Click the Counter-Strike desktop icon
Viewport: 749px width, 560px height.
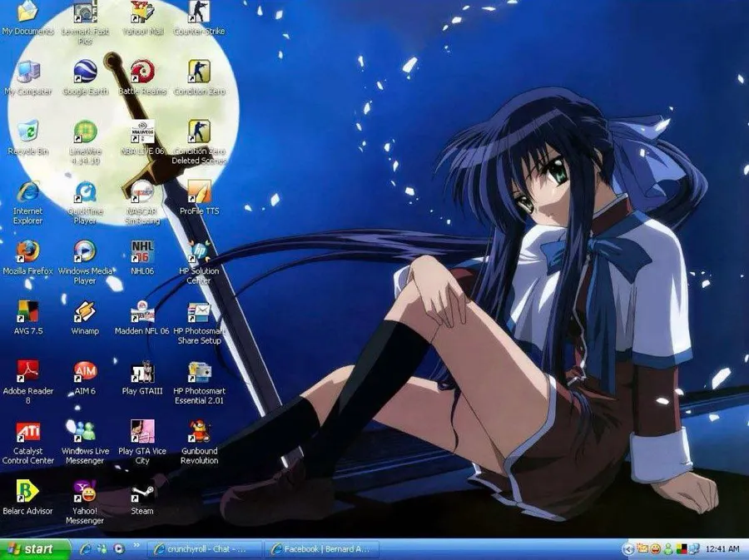(x=199, y=18)
